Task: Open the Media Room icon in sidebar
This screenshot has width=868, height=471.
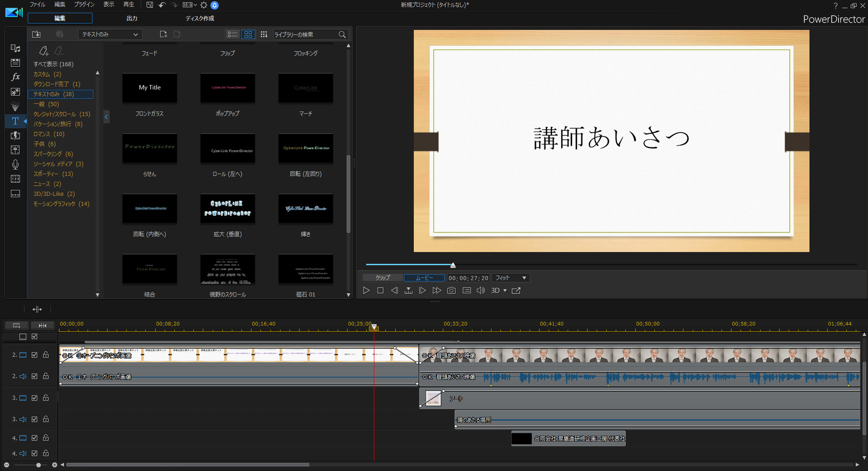Action: click(15, 48)
